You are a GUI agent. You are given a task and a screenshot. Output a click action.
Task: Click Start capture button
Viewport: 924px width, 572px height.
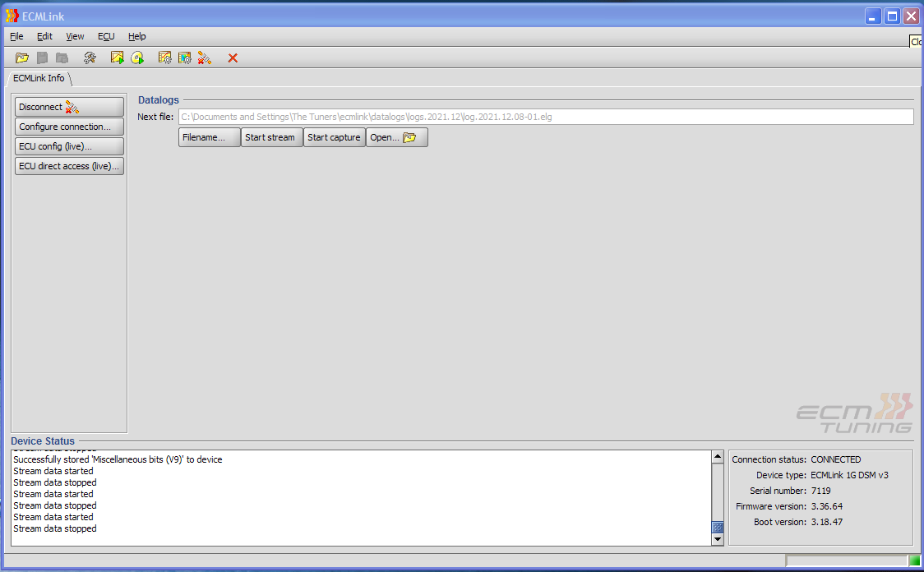click(334, 137)
